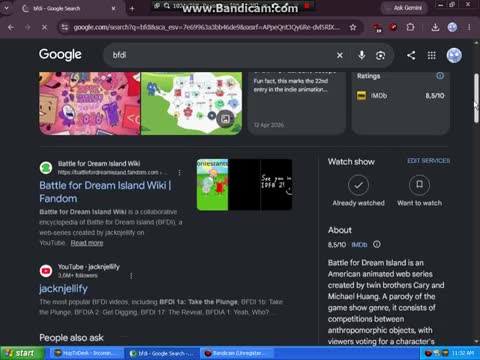Share the search results
Image resolution: width=480 pixels, height=360 pixels.
coord(411,55)
